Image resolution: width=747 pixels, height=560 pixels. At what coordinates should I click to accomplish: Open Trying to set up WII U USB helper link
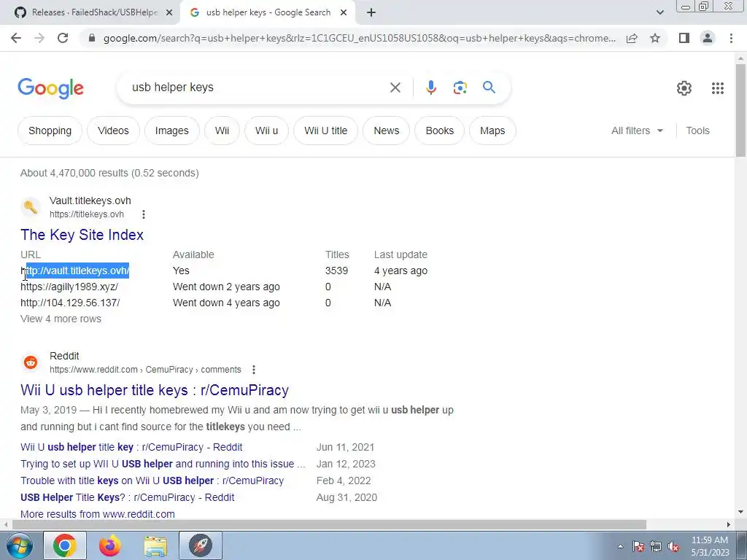[x=163, y=464]
